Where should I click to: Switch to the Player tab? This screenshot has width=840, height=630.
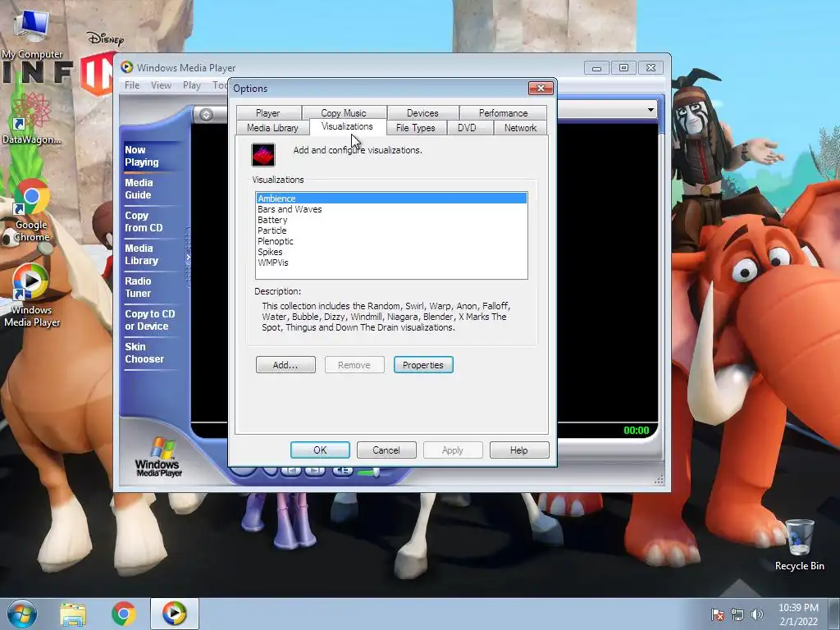pos(268,113)
